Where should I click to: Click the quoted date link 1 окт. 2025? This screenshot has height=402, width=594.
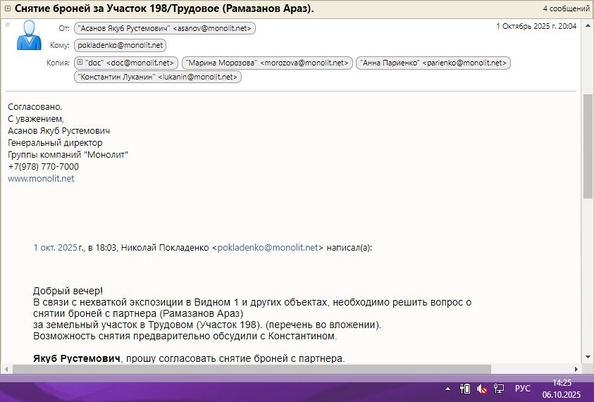(55, 248)
